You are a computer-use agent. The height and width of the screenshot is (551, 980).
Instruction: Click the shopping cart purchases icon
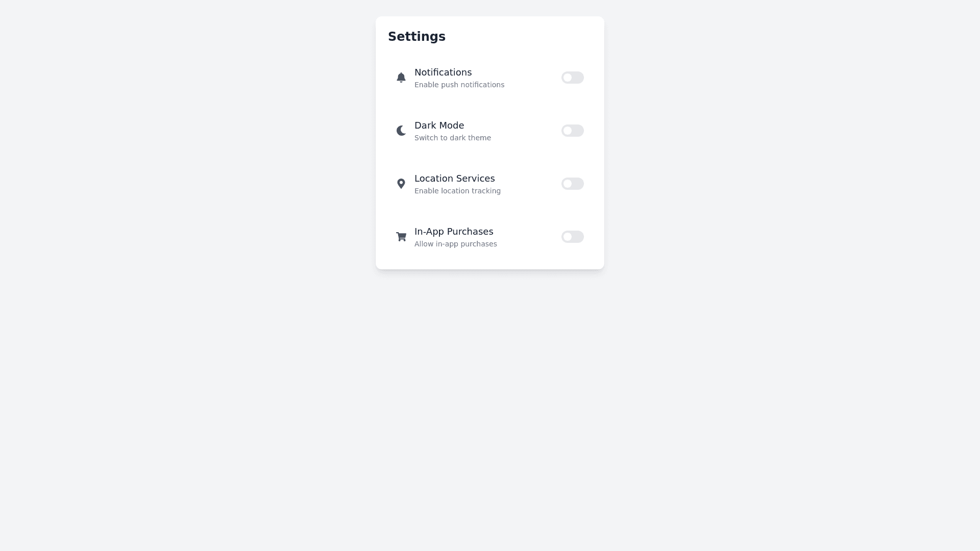[401, 237]
